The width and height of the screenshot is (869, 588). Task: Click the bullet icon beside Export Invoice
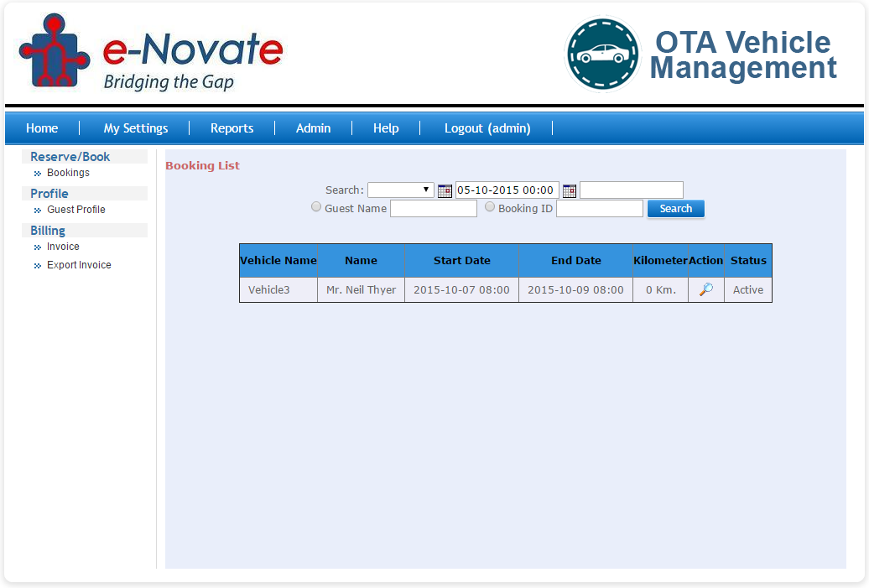pos(36,265)
